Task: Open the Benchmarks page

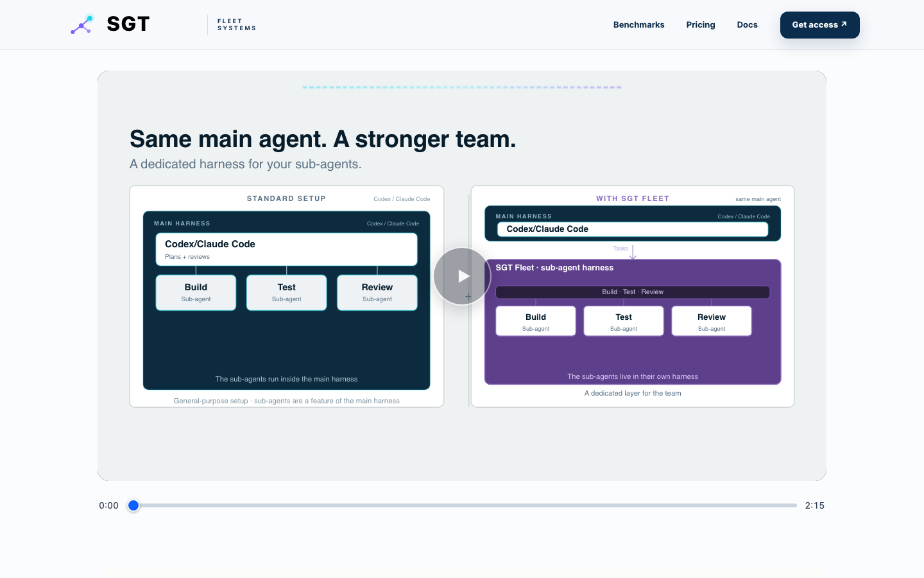Action: click(638, 25)
